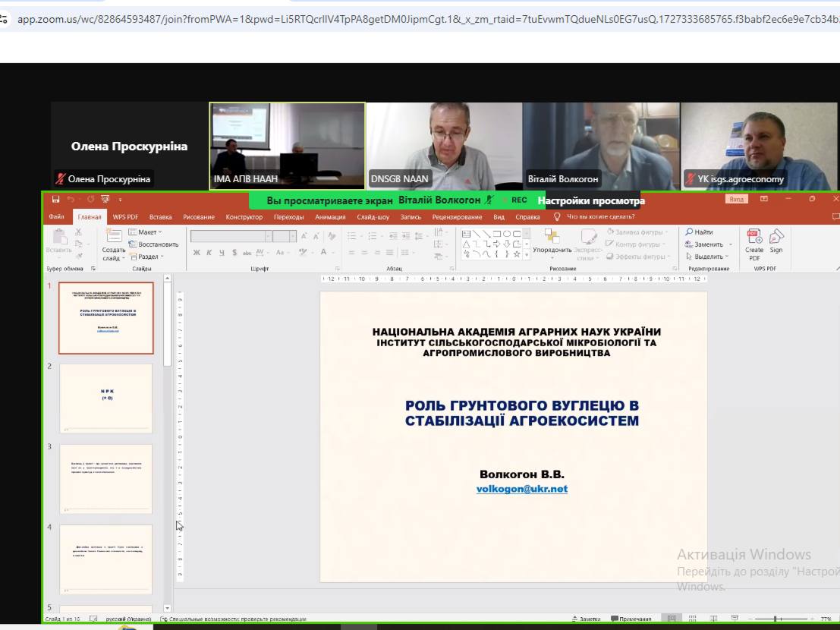The width and height of the screenshot is (840, 630).
Task: Open the font size combo box
Action: click(285, 236)
